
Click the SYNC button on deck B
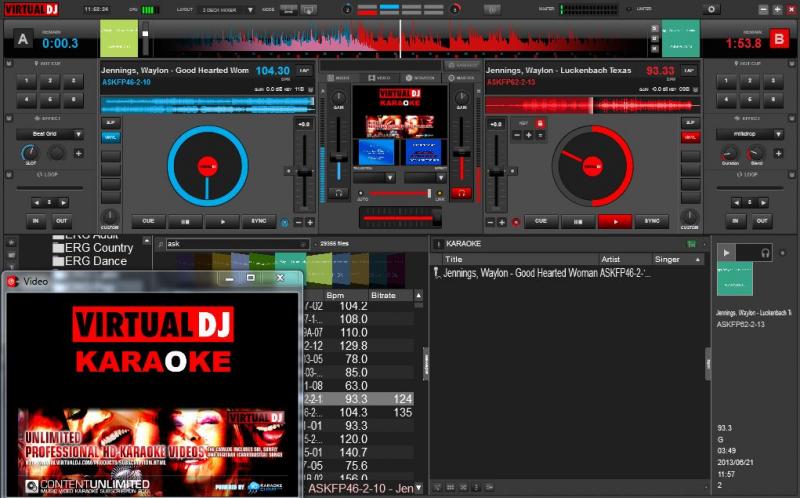[x=652, y=221]
